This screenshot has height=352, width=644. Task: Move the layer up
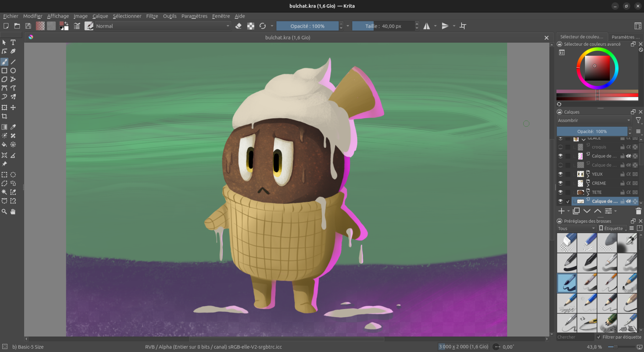598,211
